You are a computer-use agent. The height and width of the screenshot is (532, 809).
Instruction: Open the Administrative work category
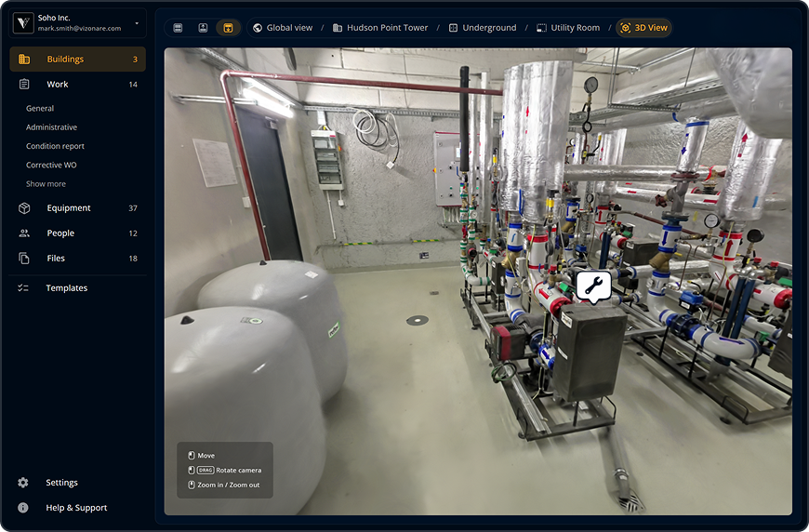click(x=51, y=126)
